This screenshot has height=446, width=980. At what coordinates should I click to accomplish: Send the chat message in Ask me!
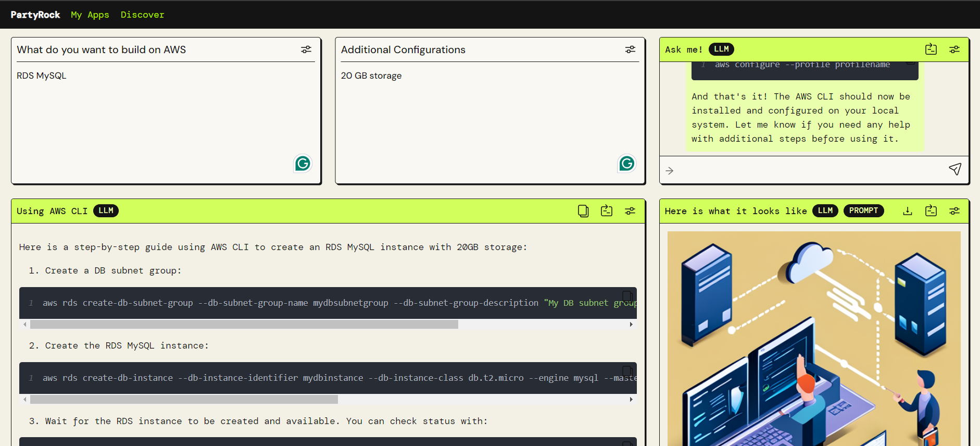[x=955, y=169]
